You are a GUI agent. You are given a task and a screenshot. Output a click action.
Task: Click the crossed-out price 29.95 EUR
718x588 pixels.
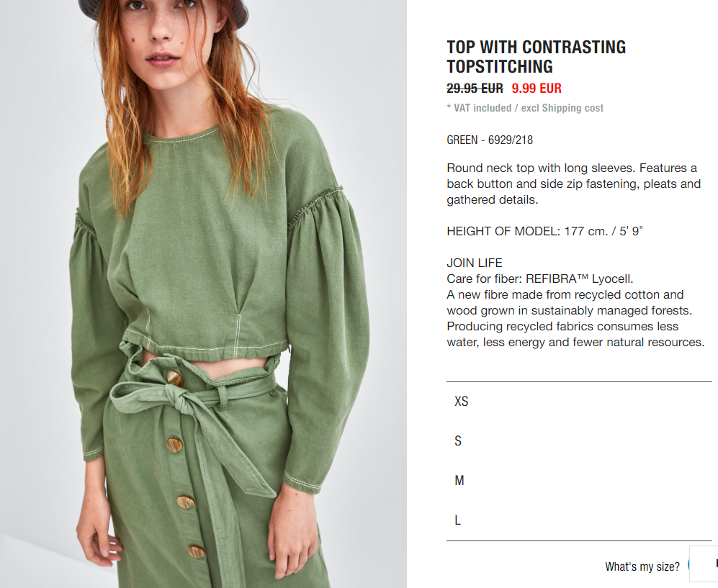click(475, 88)
